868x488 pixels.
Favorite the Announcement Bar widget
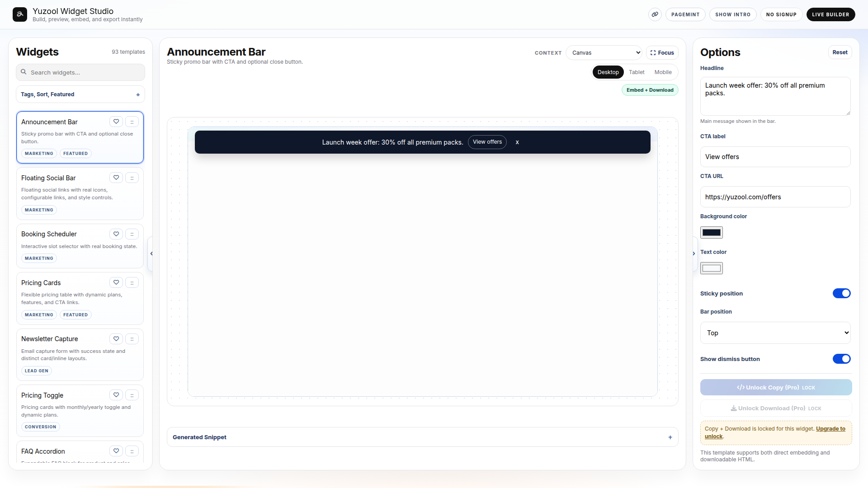[116, 122]
